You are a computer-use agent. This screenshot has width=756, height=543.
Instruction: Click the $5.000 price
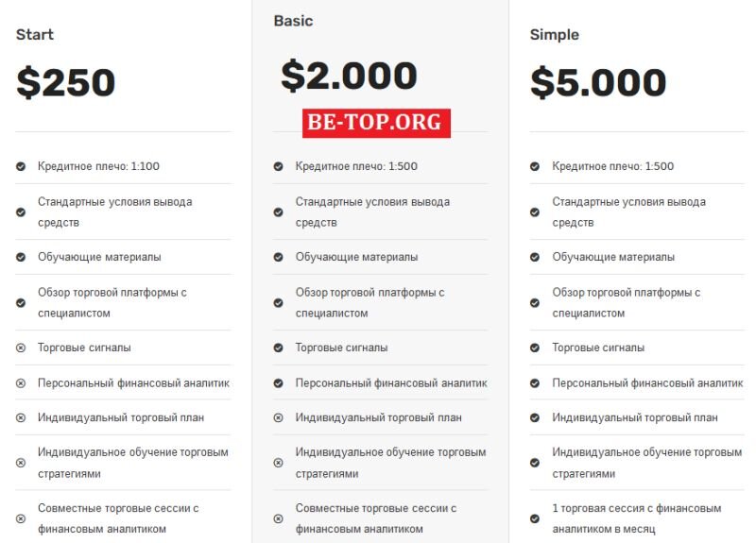598,83
